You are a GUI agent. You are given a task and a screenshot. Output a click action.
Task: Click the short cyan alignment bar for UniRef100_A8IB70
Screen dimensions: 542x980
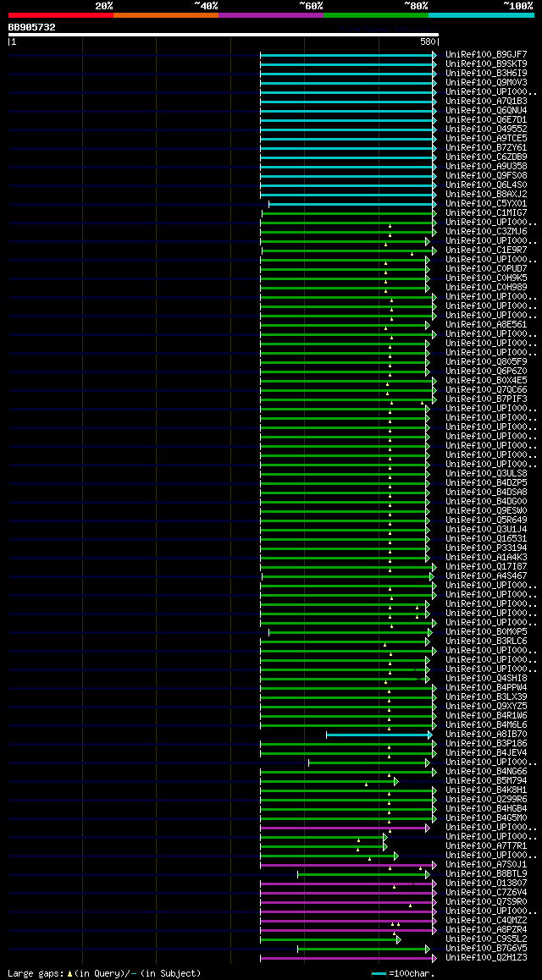[379, 735]
